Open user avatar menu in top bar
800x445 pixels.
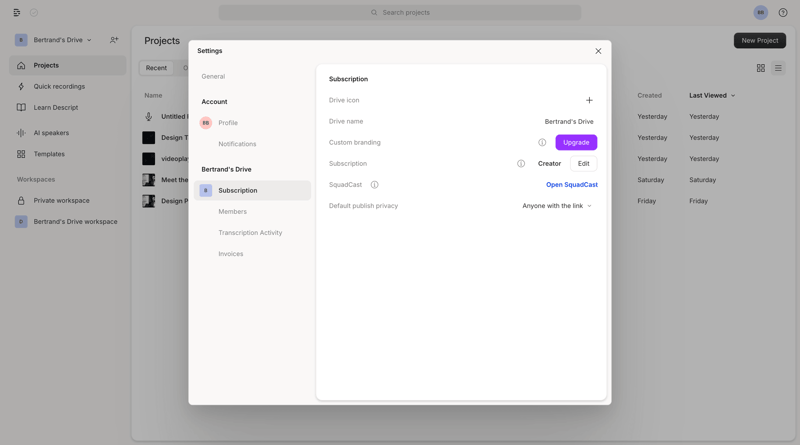tap(761, 12)
